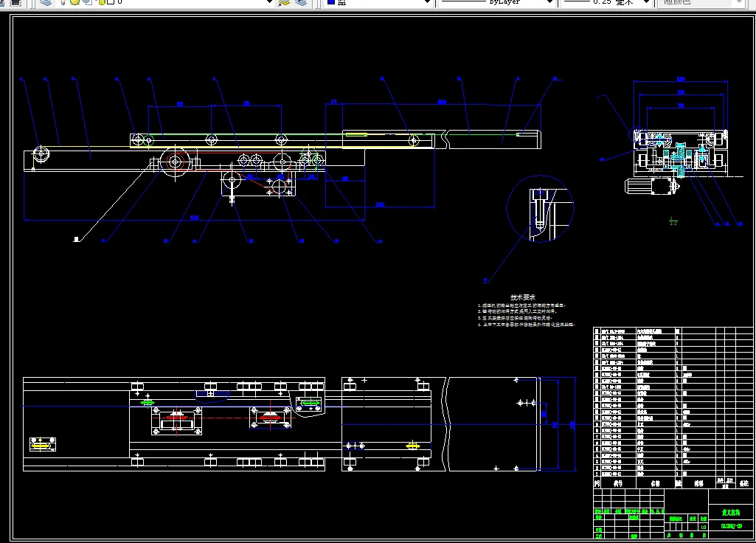Select the circular enlarged detail view
Viewport: 756px width, 543px height.
pos(540,209)
